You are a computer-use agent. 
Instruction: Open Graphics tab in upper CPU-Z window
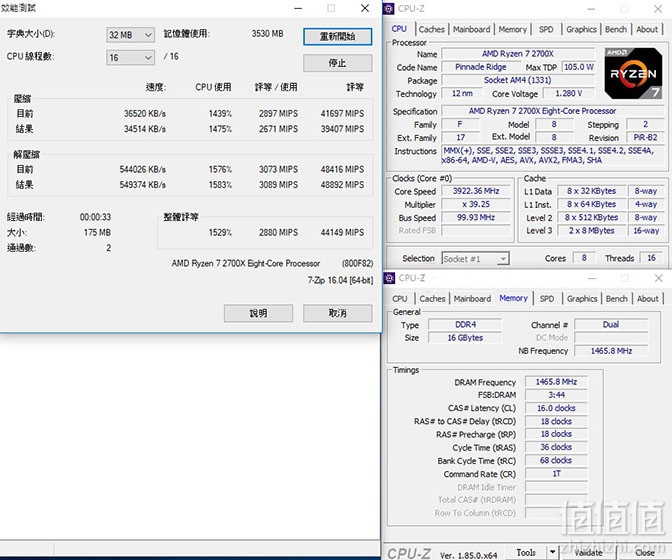tap(581, 29)
